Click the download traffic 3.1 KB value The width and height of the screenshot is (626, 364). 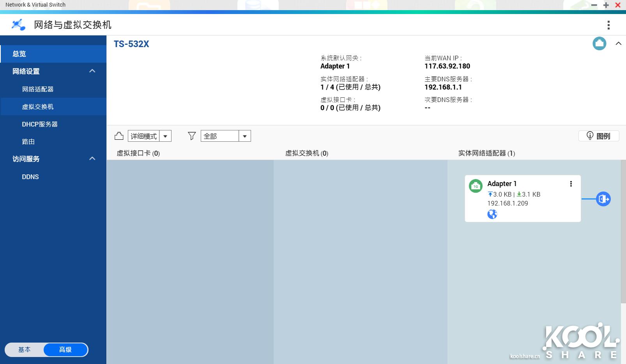(531, 194)
